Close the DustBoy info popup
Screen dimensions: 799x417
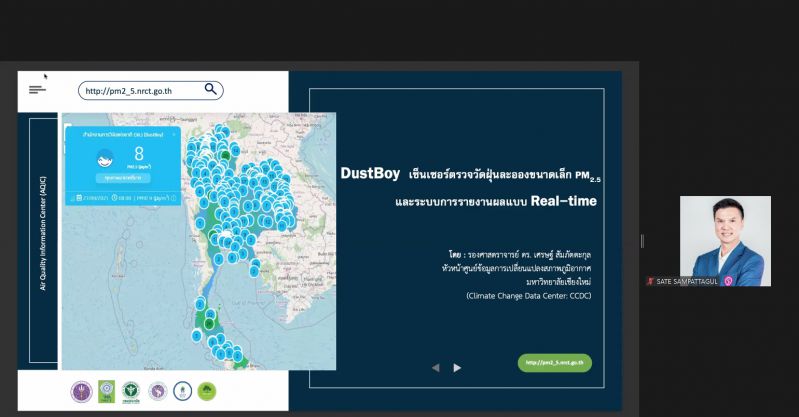coord(173,132)
